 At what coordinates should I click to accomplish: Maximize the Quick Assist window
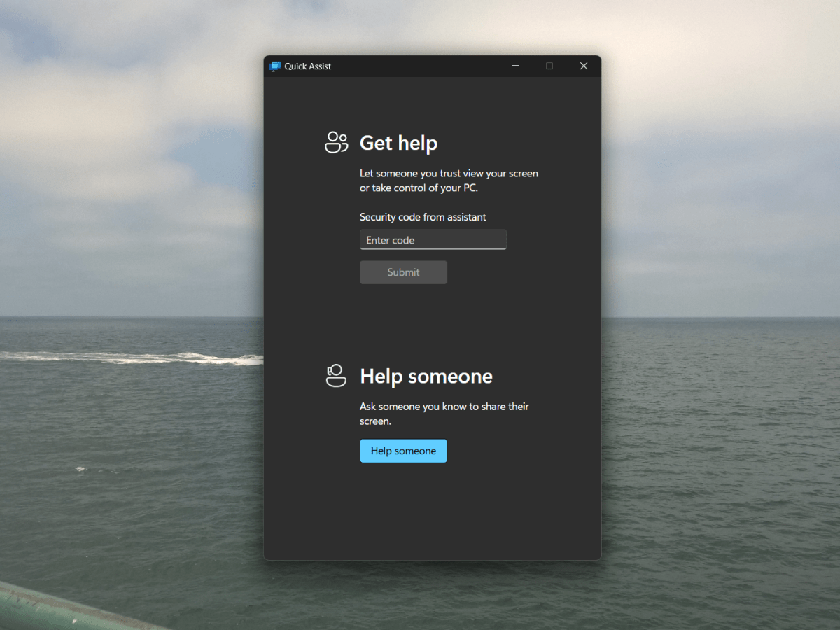pyautogui.click(x=549, y=66)
